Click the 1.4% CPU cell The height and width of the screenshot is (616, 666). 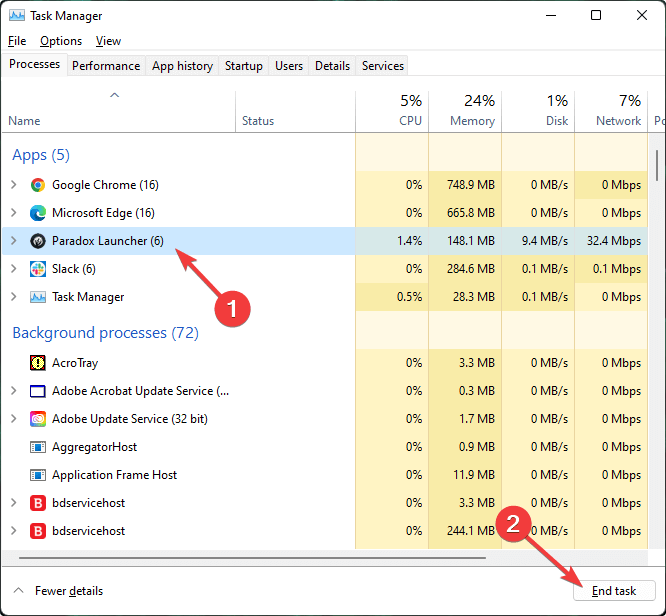pos(392,241)
